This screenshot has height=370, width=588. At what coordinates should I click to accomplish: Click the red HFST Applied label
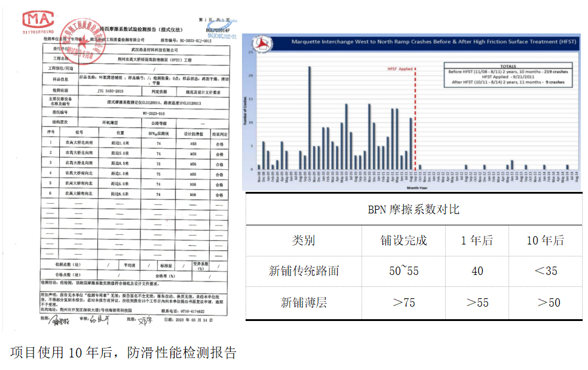tap(400, 69)
